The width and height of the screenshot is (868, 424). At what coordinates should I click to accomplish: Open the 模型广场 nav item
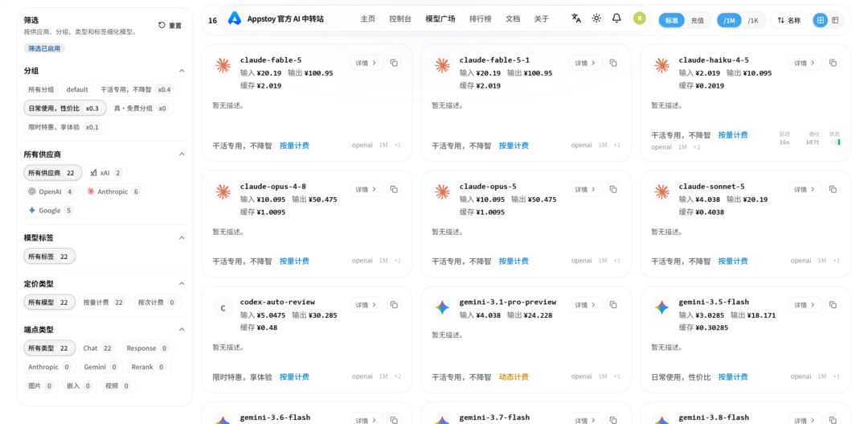click(x=440, y=19)
